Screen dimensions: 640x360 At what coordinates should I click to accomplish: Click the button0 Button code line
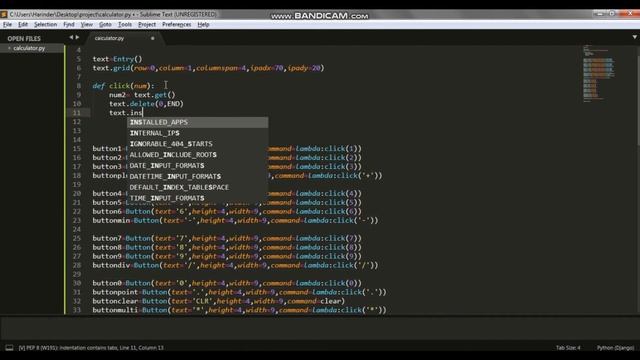[227, 283]
